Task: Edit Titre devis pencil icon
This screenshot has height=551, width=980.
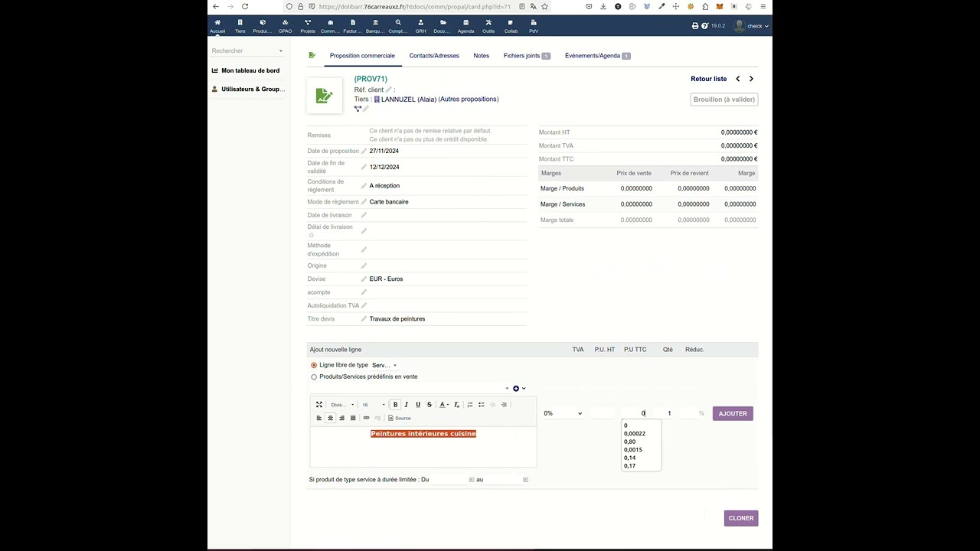Action: tap(364, 319)
